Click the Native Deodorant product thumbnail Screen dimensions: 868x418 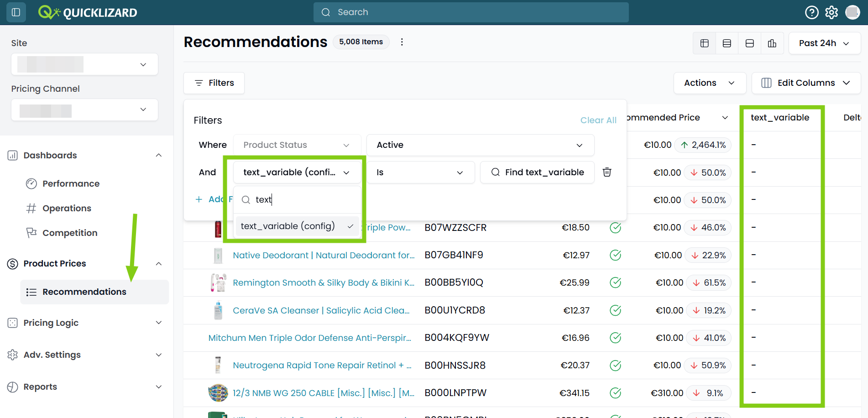click(x=218, y=256)
